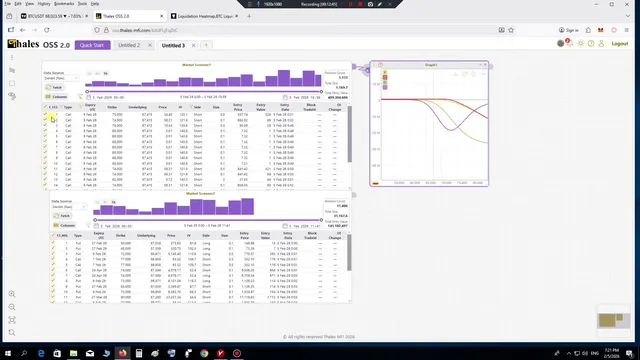Uncheck row 1 checkbox in Market Screener2
The image size is (640, 360).
click(x=53, y=243)
